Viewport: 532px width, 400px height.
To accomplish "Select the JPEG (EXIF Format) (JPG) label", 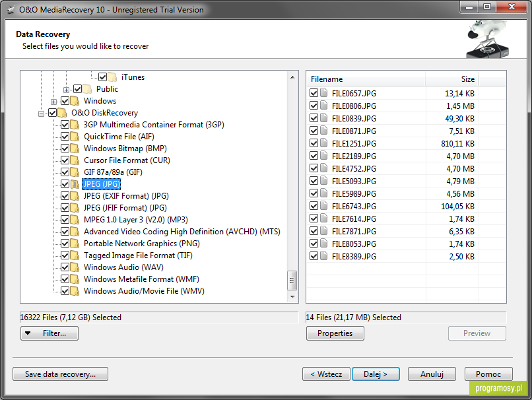I will 126,196.
